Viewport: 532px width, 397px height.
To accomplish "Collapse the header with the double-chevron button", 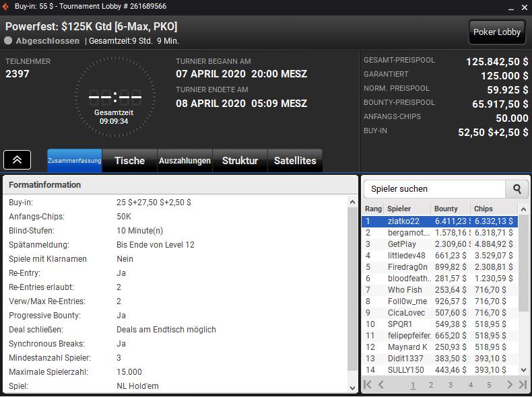I will pos(17,159).
